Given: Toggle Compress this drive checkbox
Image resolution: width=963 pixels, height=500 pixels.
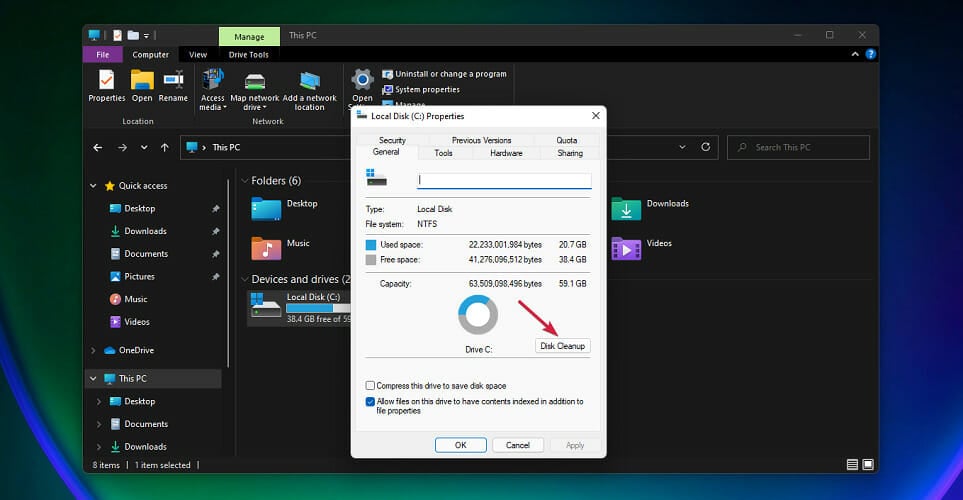Looking at the screenshot, I should click(370, 386).
